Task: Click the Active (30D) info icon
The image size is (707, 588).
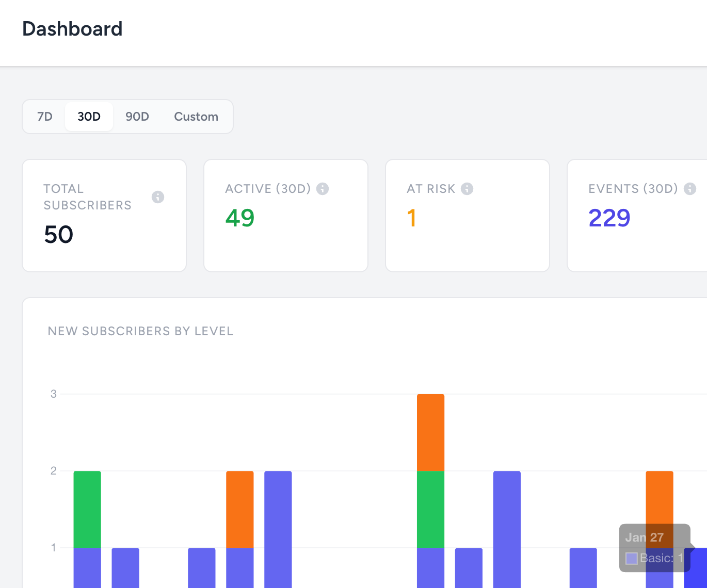Action: 323,189
